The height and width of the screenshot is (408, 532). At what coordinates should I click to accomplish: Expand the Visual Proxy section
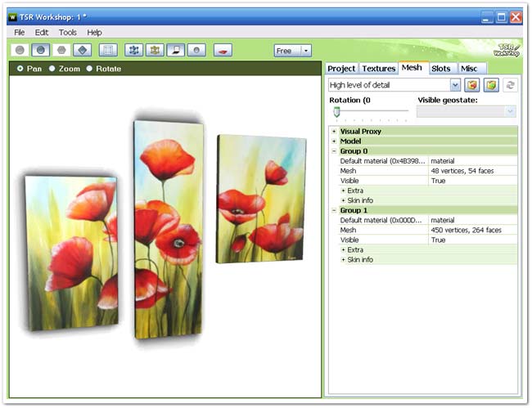334,132
